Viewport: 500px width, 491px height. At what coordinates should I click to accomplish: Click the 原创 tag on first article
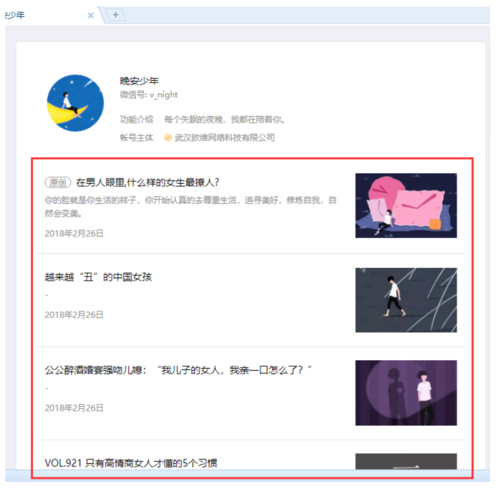(58, 182)
